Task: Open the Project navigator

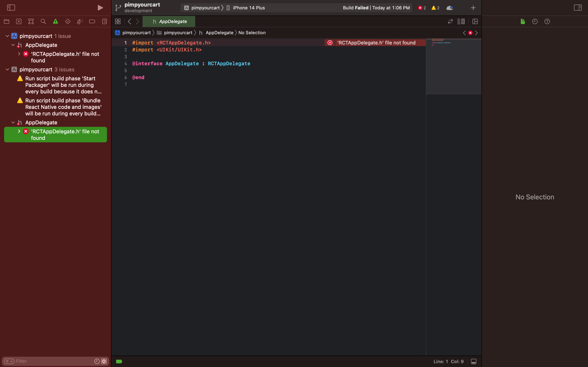Action: click(6, 21)
